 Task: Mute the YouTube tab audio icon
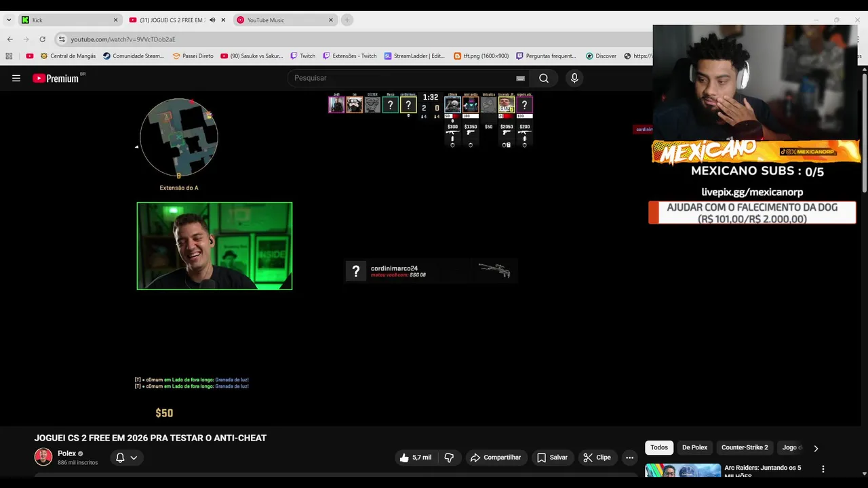coord(212,20)
